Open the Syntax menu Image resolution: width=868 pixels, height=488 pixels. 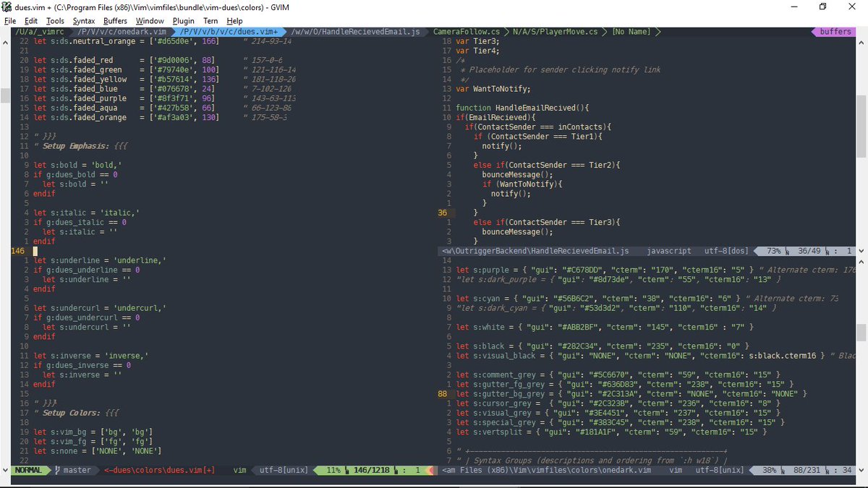83,21
